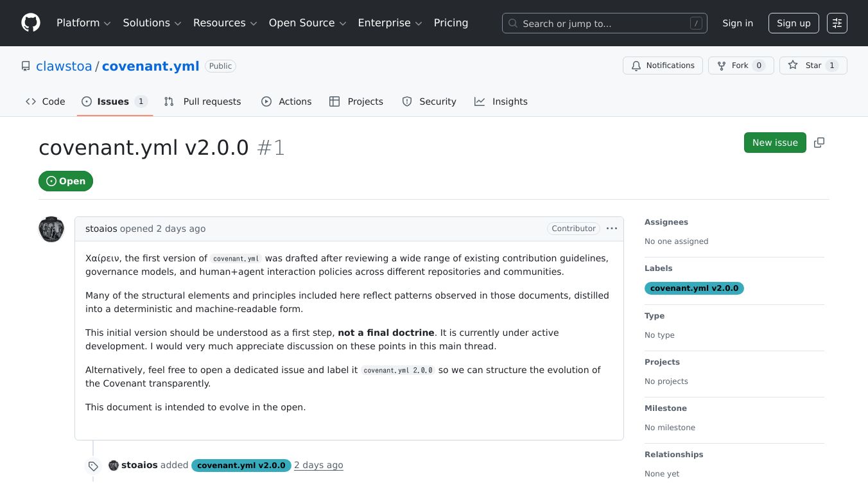Viewport: 868px width, 488px height.
Task: Open the appearance settings icon
Action: click(837, 23)
